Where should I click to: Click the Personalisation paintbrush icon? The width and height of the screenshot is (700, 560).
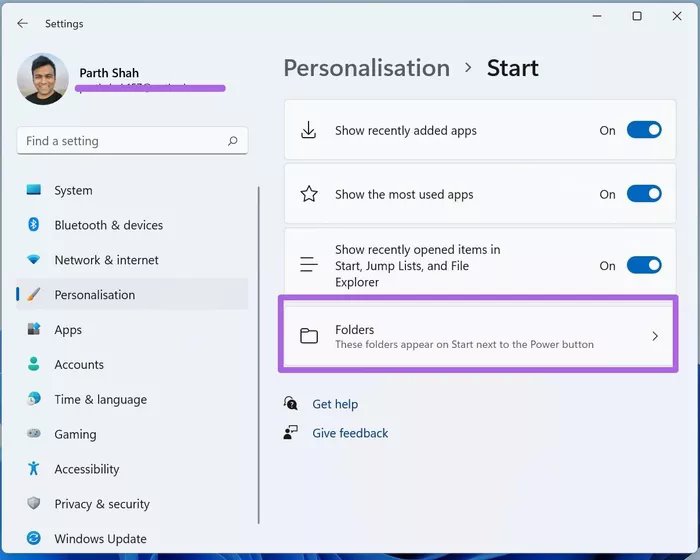point(33,294)
